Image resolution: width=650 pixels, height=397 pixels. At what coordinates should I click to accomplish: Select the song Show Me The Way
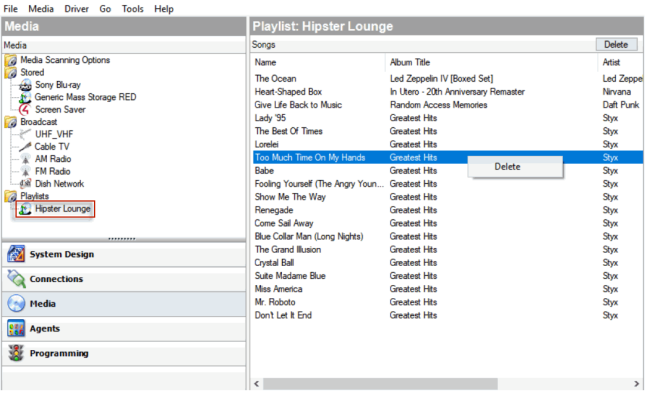tap(290, 197)
